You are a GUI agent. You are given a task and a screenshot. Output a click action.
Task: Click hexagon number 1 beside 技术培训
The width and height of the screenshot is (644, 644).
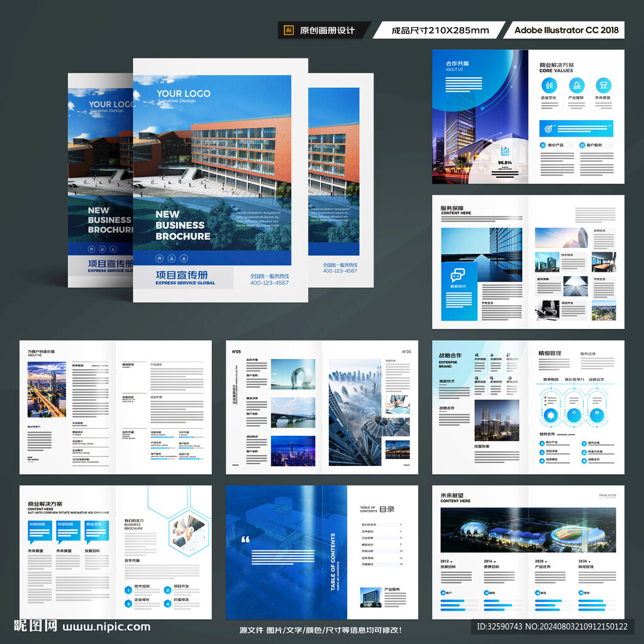[128, 590]
